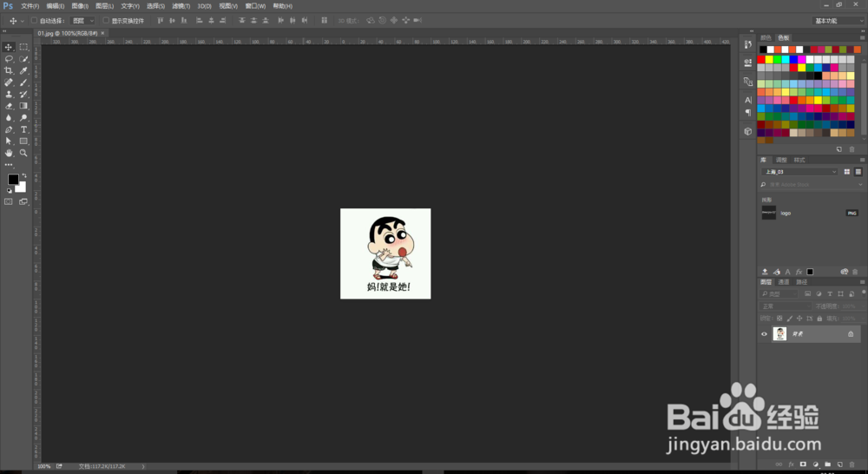Select the Gradient tool
The image size is (868, 474).
(x=23, y=106)
